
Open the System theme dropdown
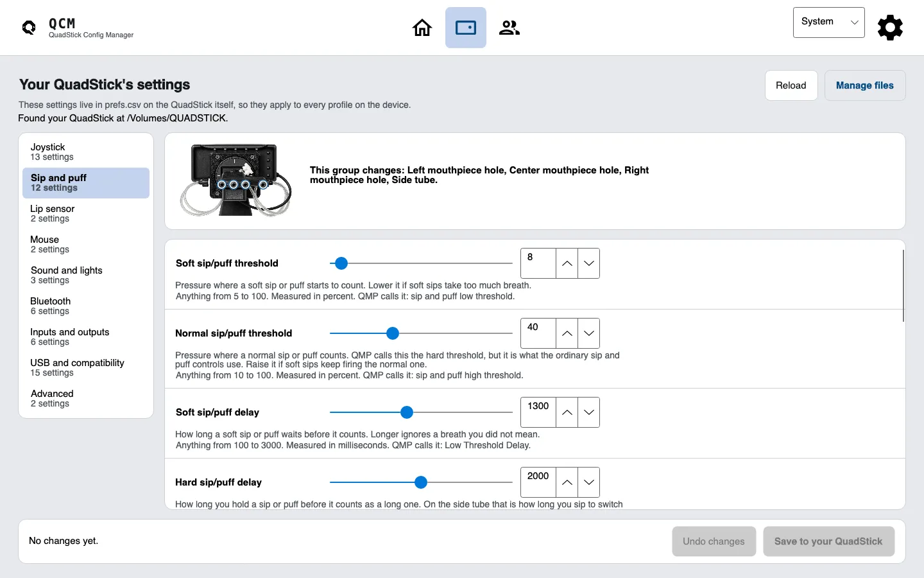pyautogui.click(x=829, y=22)
